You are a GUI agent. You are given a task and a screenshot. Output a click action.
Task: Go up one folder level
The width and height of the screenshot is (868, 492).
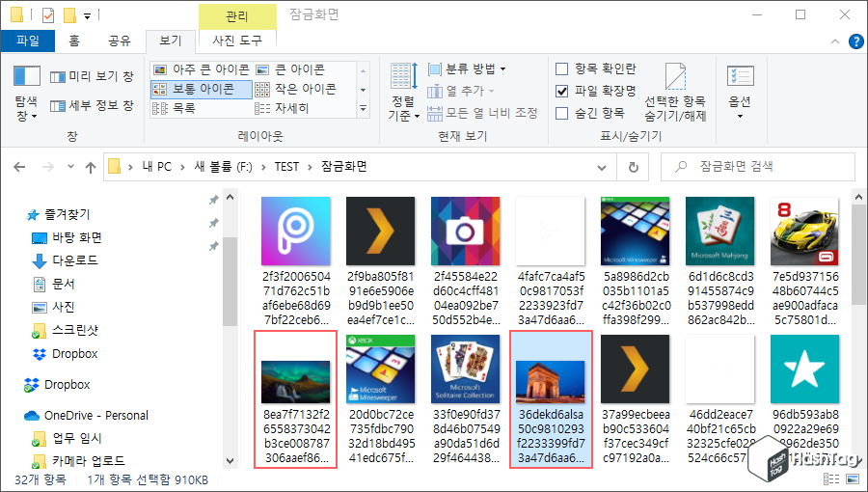(x=91, y=167)
